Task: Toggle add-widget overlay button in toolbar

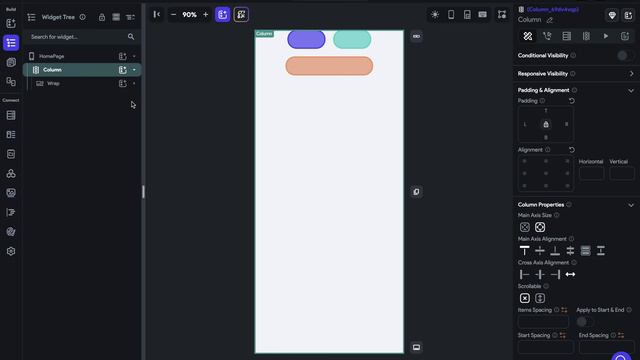Action: tap(222, 15)
